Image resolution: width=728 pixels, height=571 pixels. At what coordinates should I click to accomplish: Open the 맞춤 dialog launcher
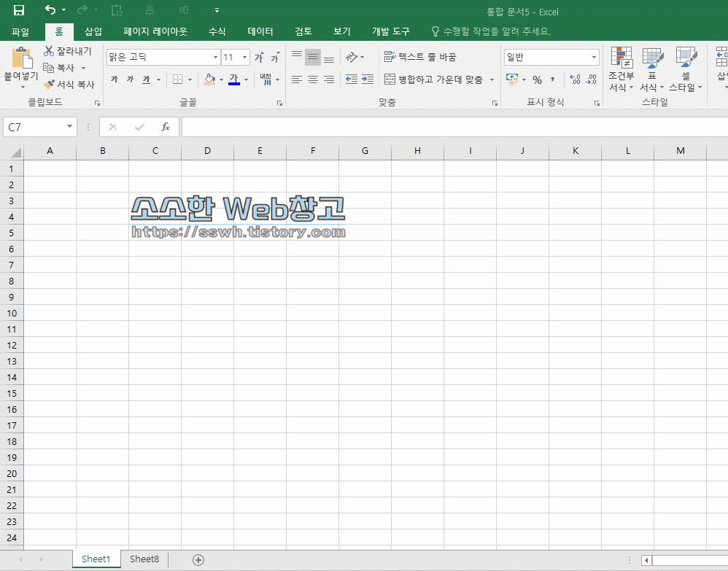tap(495, 103)
